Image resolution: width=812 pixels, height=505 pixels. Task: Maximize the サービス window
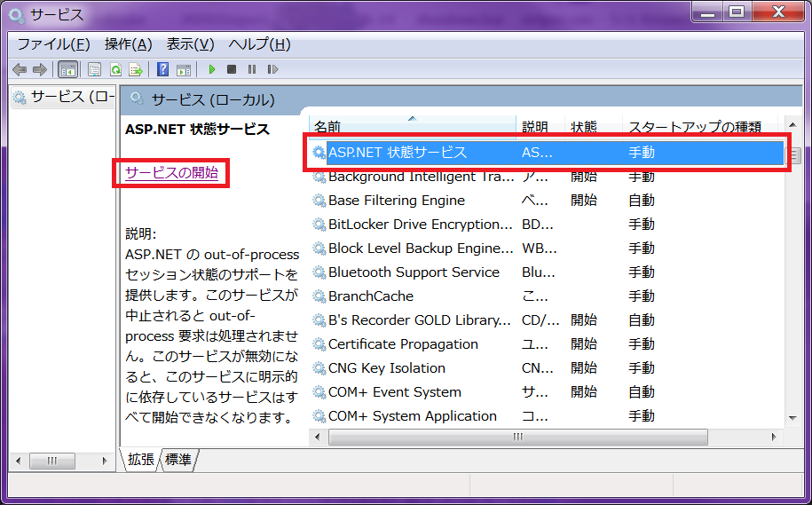(x=737, y=12)
